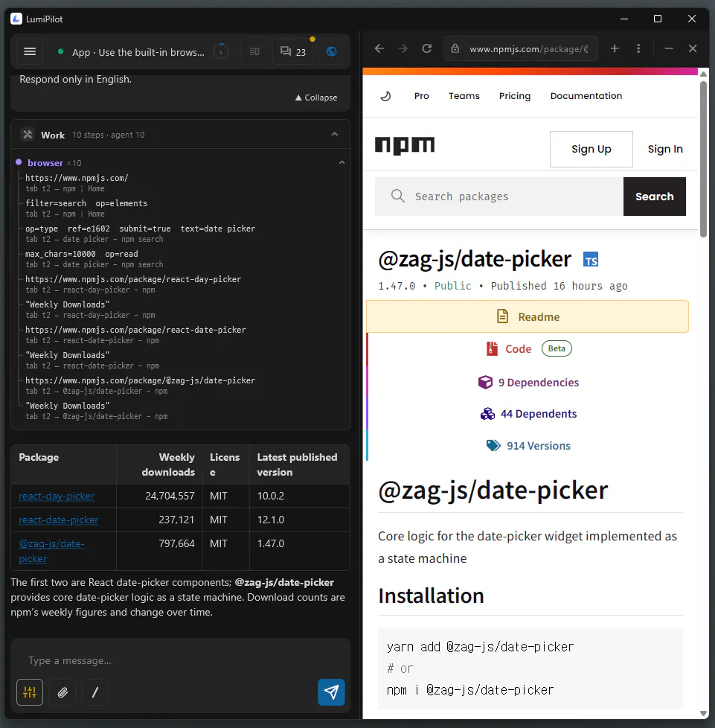
Task: Reload the npm page
Action: [x=427, y=48]
